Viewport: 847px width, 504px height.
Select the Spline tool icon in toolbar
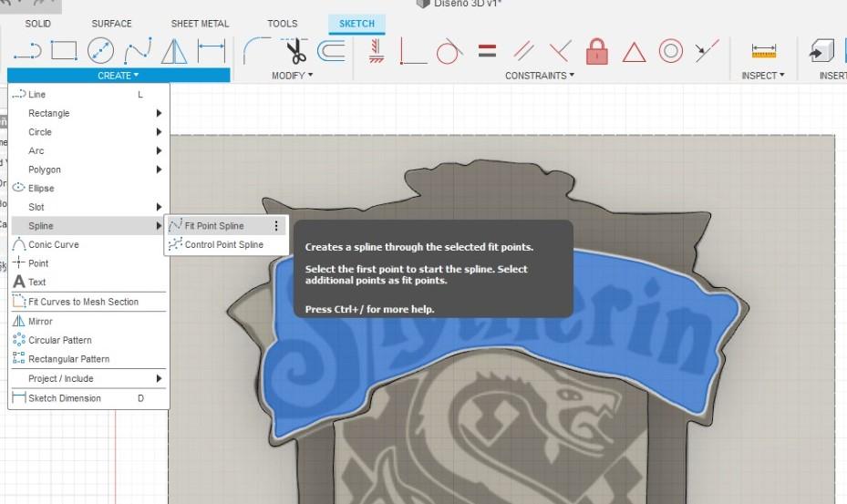pyautogui.click(x=138, y=51)
